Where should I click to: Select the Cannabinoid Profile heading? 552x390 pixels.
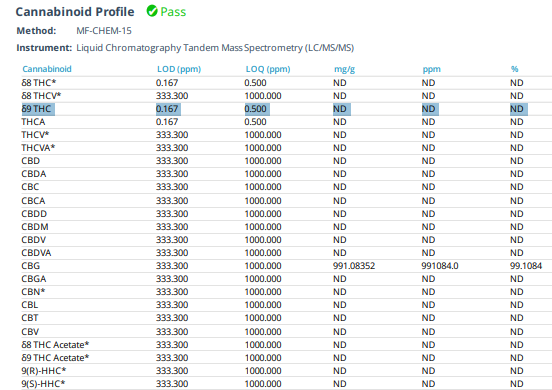point(75,12)
